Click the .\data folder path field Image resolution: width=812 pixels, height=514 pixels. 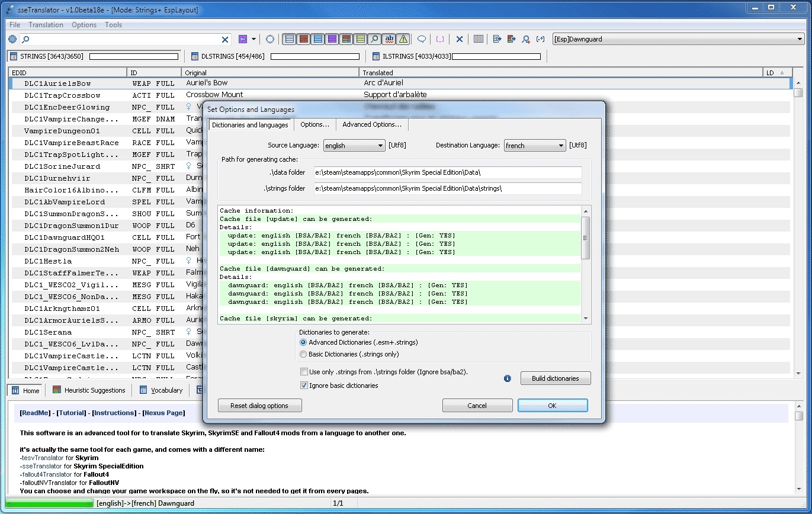(x=448, y=172)
